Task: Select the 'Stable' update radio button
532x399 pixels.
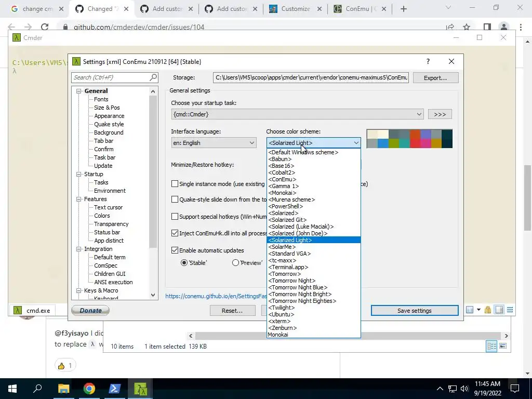Action: 184,262
